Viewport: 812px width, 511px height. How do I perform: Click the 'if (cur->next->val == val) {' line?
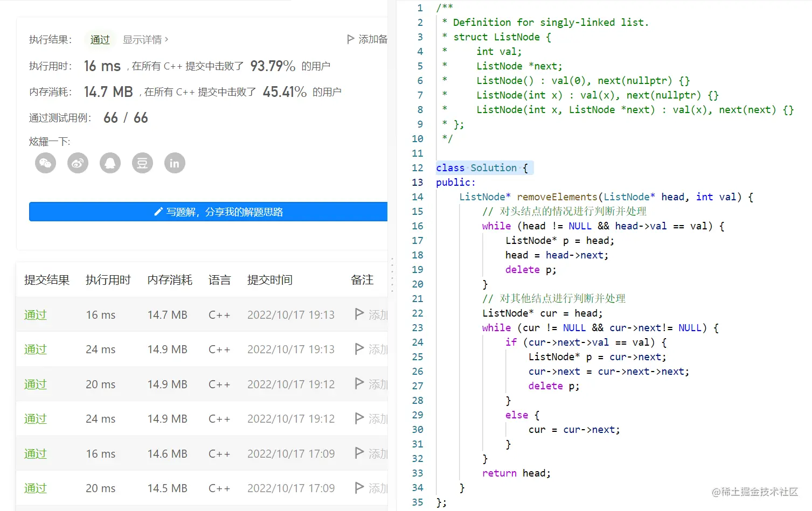point(586,342)
